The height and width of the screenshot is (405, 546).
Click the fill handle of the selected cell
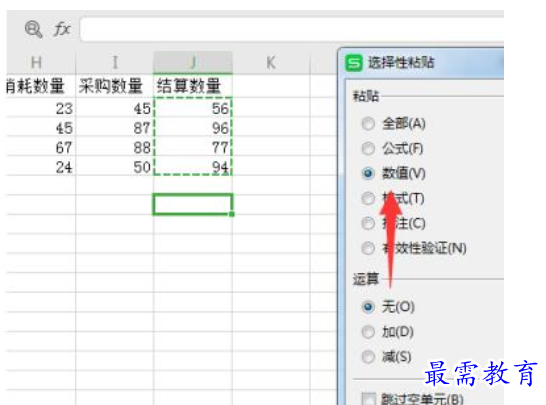pyautogui.click(x=232, y=214)
